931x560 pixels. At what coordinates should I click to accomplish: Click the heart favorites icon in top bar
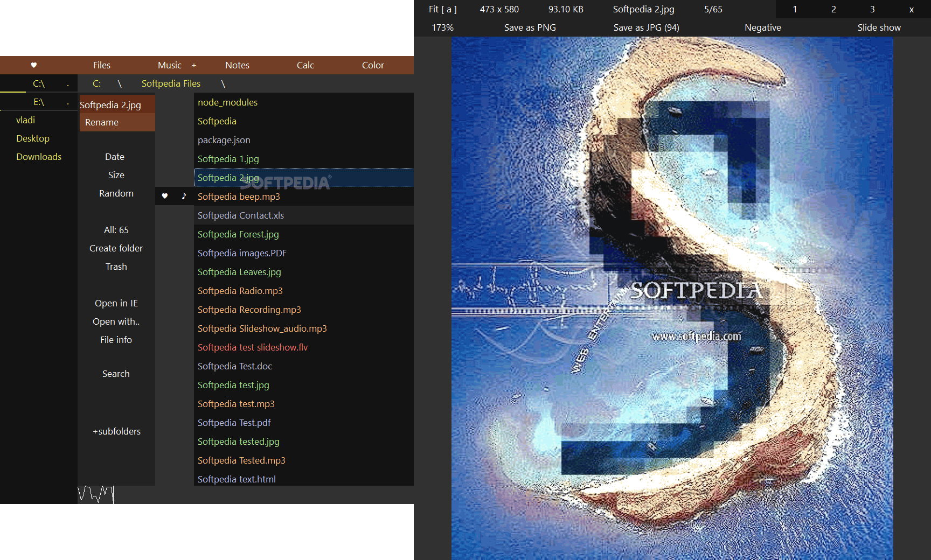[x=34, y=65]
